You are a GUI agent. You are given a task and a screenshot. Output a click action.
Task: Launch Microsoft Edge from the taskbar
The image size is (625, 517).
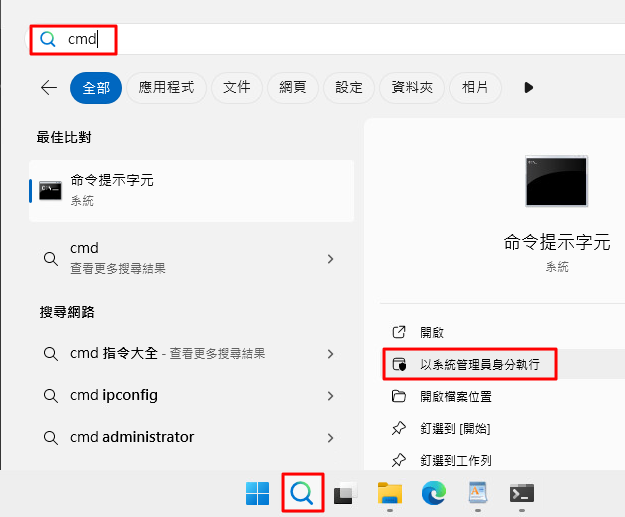point(434,493)
